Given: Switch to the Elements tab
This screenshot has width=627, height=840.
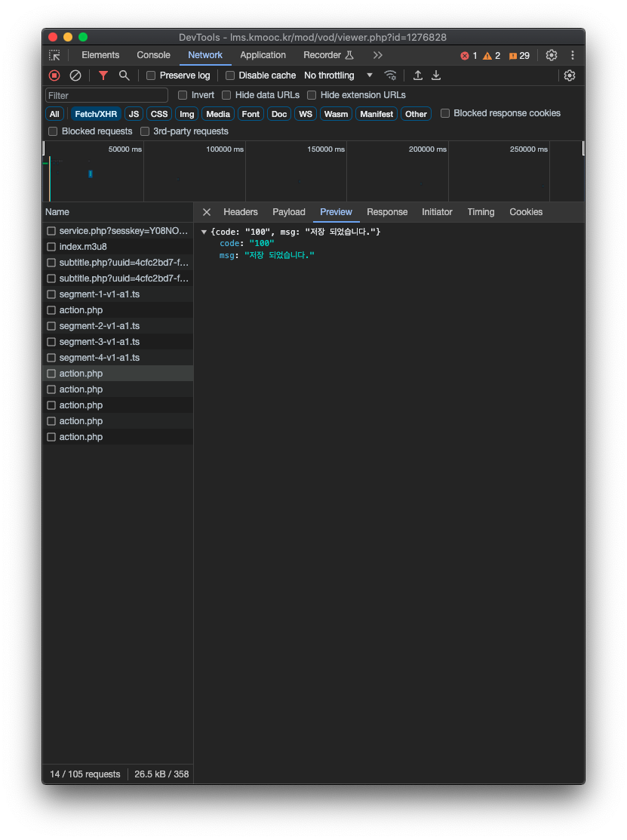Looking at the screenshot, I should [x=100, y=55].
